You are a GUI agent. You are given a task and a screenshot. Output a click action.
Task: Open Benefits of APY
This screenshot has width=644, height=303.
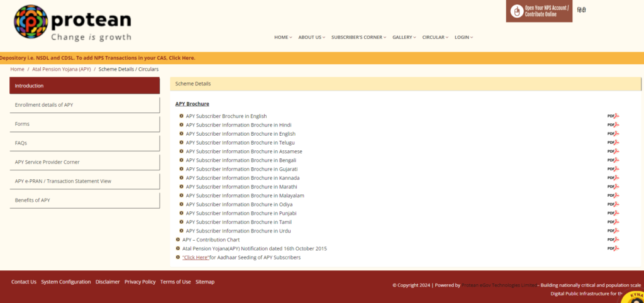pos(85,201)
